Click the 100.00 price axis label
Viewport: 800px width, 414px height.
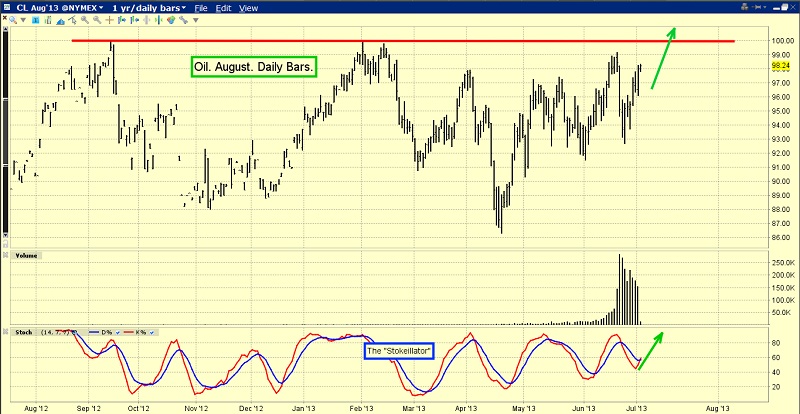pyautogui.click(x=782, y=40)
